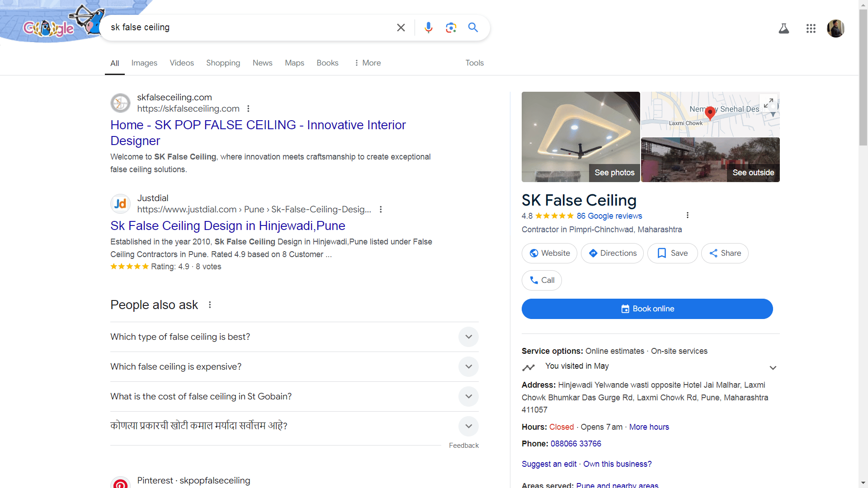The image size is (868, 488).
Task: Click the Feedback link
Action: click(463, 446)
